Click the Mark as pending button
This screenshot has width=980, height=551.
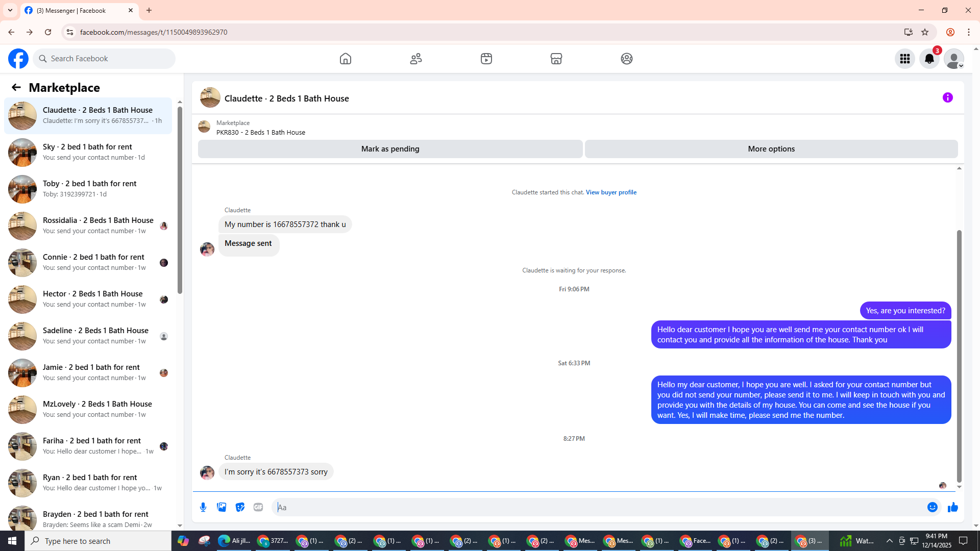pos(390,149)
